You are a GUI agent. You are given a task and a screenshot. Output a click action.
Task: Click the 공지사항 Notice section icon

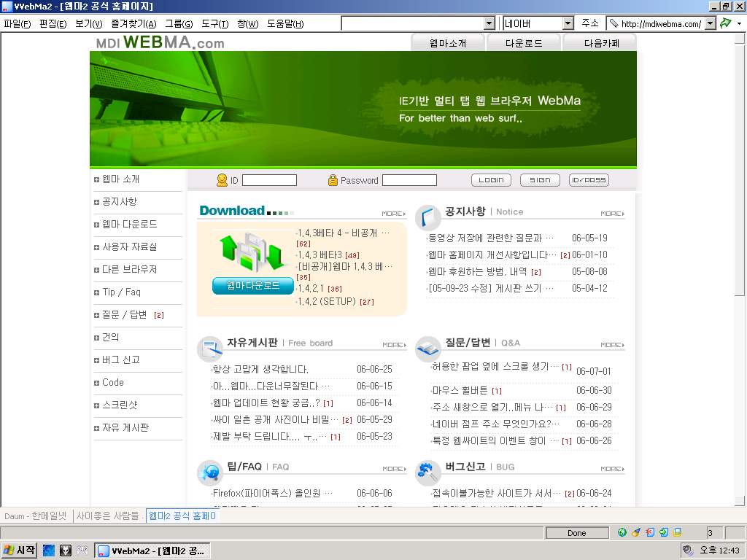[x=427, y=217]
